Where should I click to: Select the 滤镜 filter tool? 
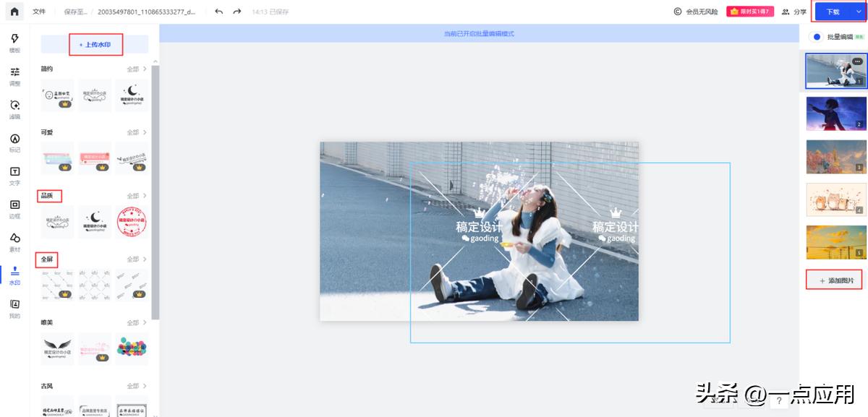coord(14,109)
